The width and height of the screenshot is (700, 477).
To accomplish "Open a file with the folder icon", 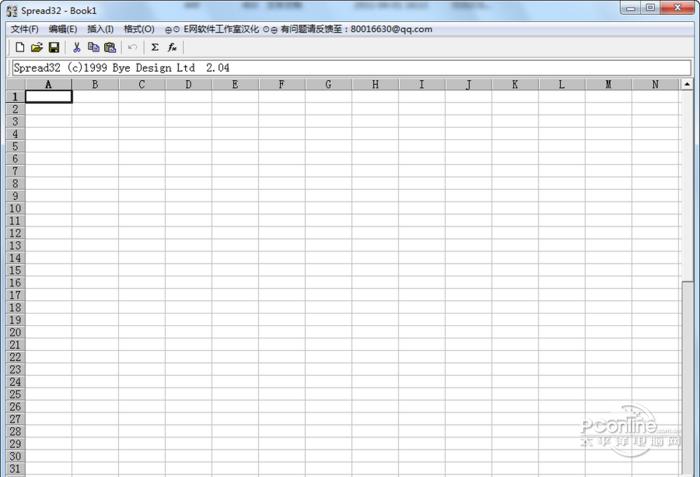I will [x=37, y=47].
